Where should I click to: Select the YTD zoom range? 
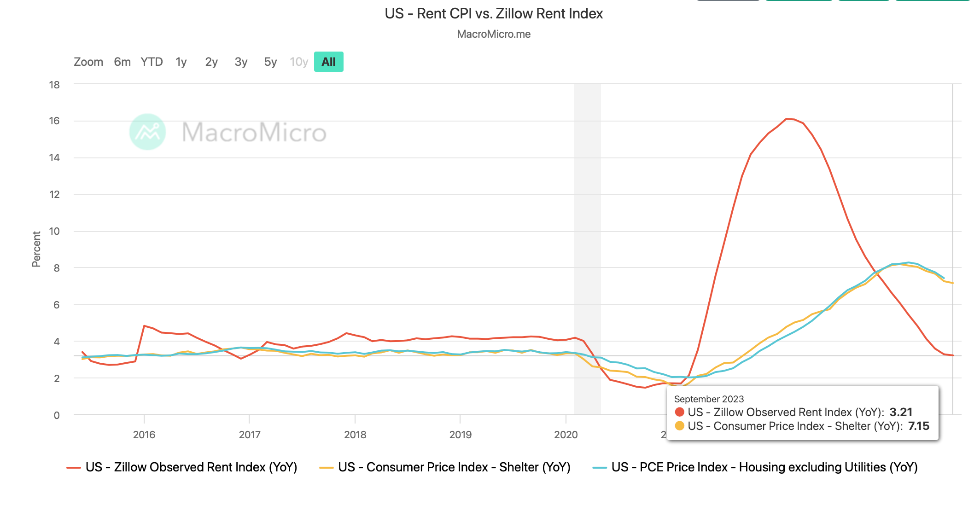152,62
